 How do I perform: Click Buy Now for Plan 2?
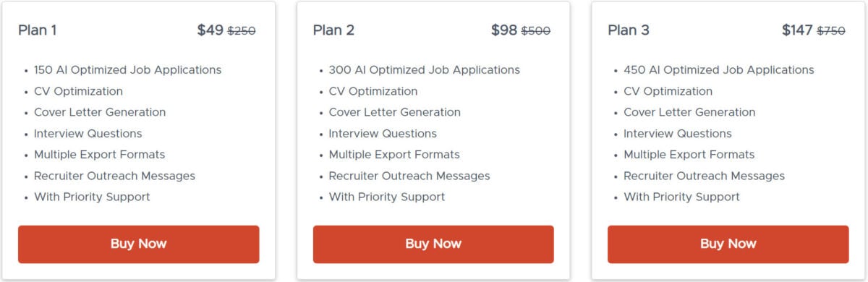(433, 244)
